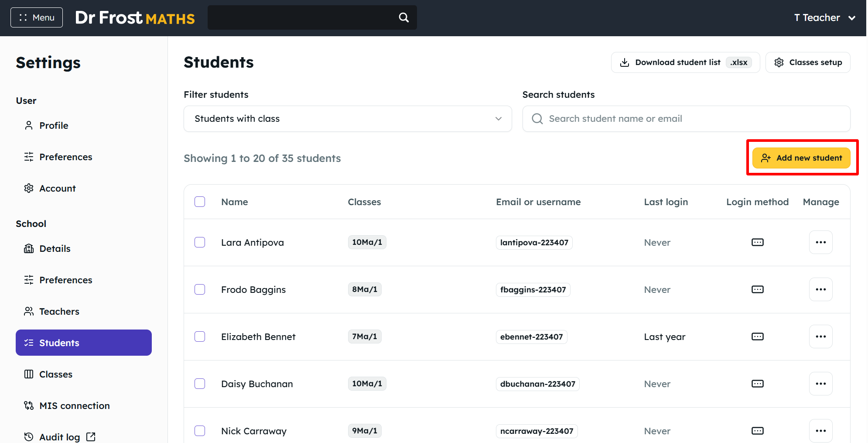Open the Teachers page
The height and width of the screenshot is (443, 868).
pyautogui.click(x=84, y=312)
